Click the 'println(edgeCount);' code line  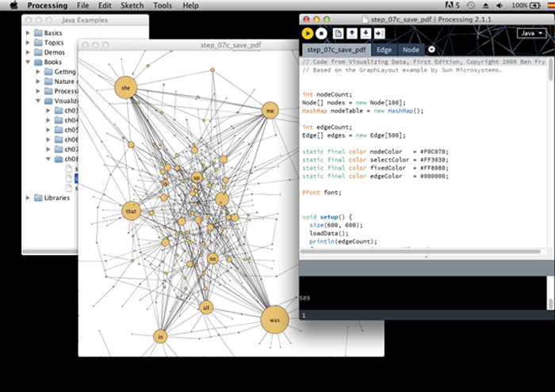coord(343,242)
